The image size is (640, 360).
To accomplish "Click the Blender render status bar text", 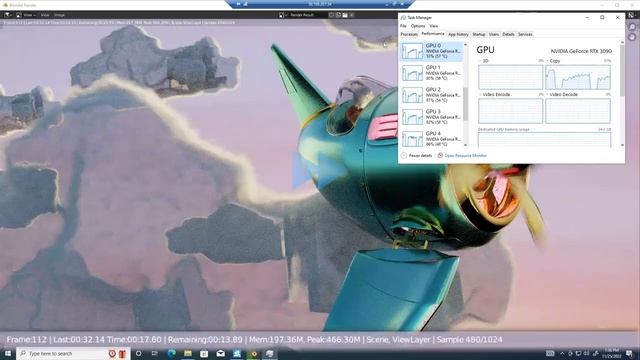I will tap(254, 340).
